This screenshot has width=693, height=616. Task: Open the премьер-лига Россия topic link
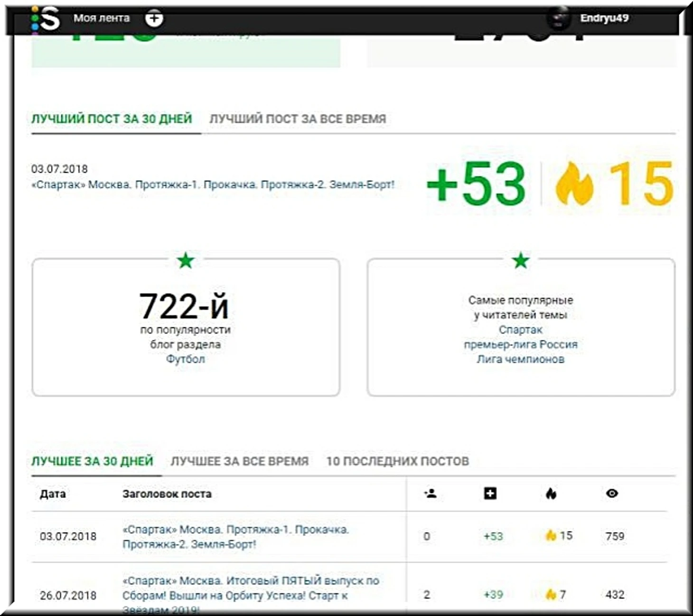521,344
